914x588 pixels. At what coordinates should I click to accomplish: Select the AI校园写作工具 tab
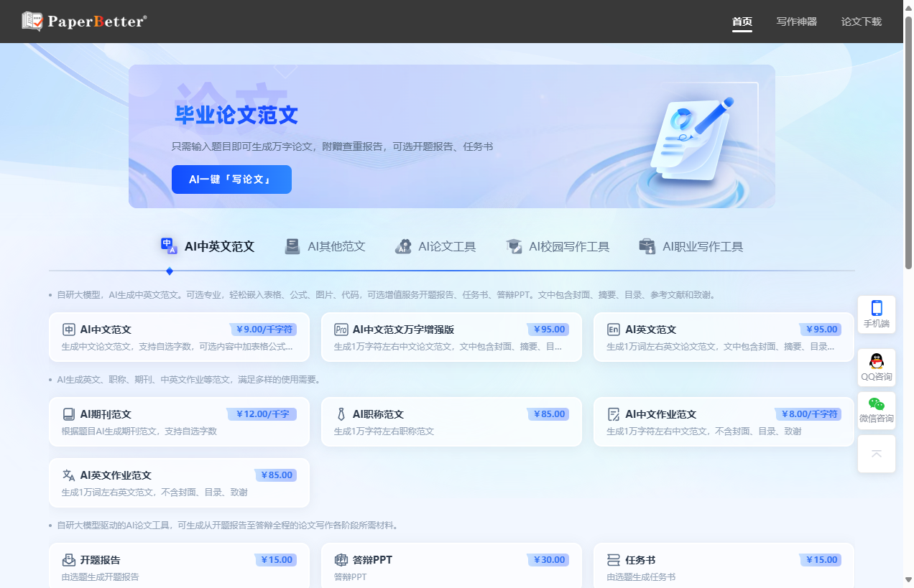point(558,246)
